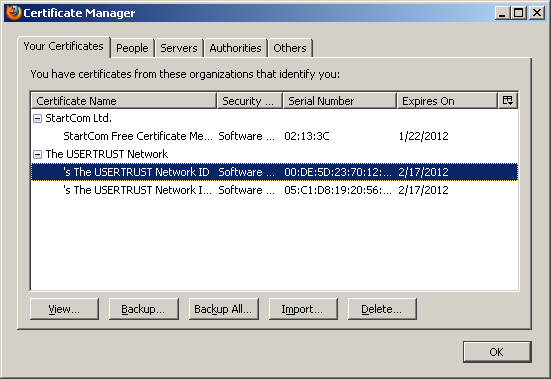Minimize the Certificate Manager window
This screenshot has height=379, width=551.
pyautogui.click(x=502, y=13)
